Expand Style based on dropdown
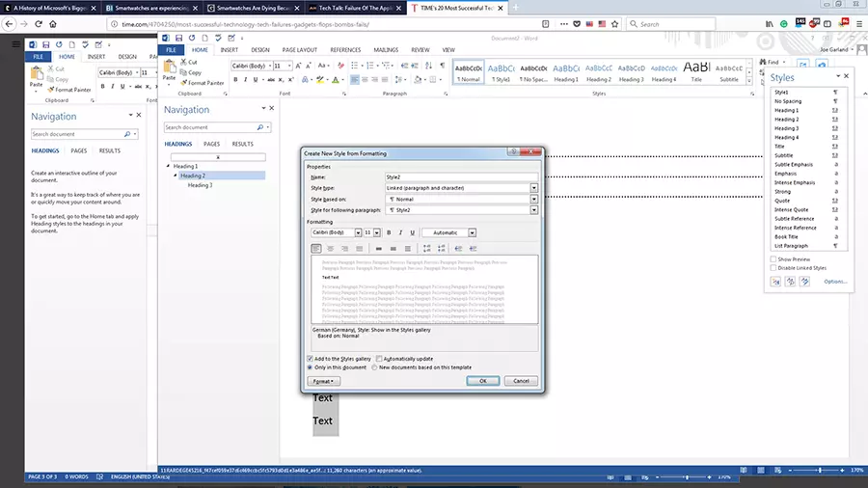868x488 pixels. (533, 199)
